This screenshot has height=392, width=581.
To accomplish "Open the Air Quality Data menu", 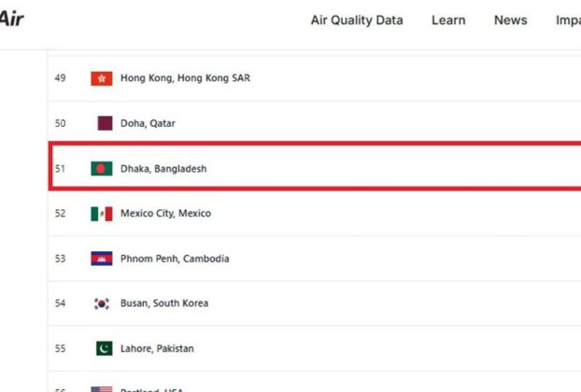I will tap(357, 20).
